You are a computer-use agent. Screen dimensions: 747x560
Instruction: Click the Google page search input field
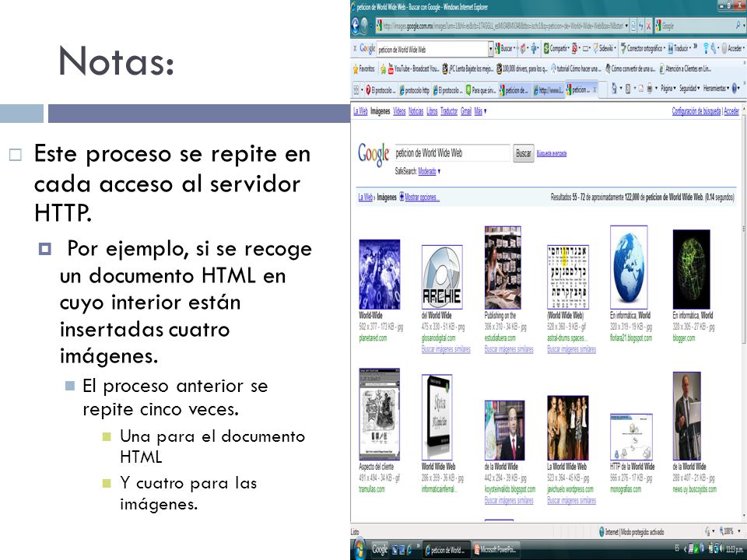click(x=451, y=153)
